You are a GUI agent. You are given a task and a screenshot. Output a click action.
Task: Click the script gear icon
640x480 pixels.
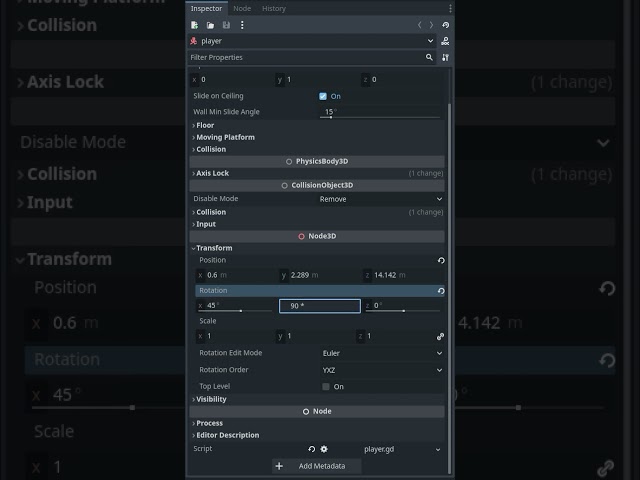pos(324,449)
